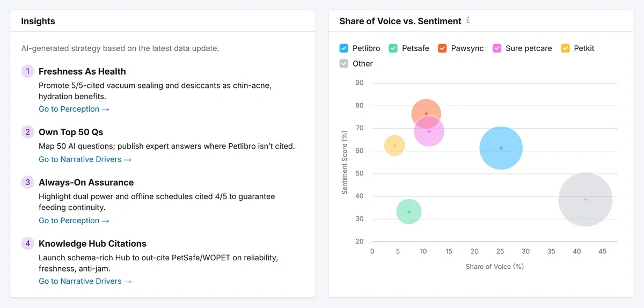The height and width of the screenshot is (308, 644).
Task: Click the info icon beside Share of Voice title
Action: [x=468, y=21]
